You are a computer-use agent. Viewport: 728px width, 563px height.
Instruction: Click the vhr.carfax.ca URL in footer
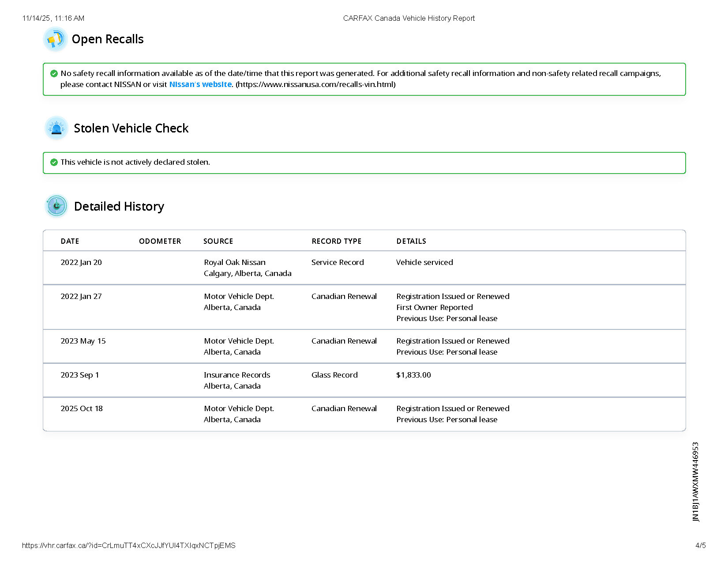click(128, 545)
